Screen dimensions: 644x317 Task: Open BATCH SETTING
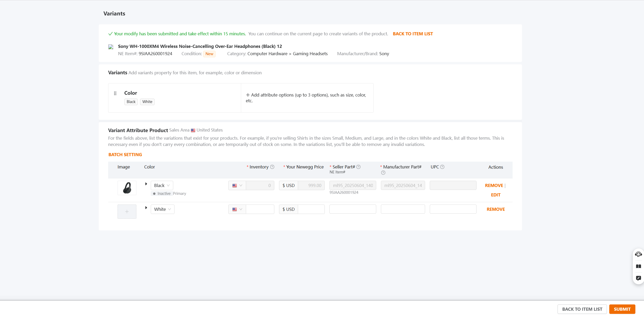click(x=125, y=155)
